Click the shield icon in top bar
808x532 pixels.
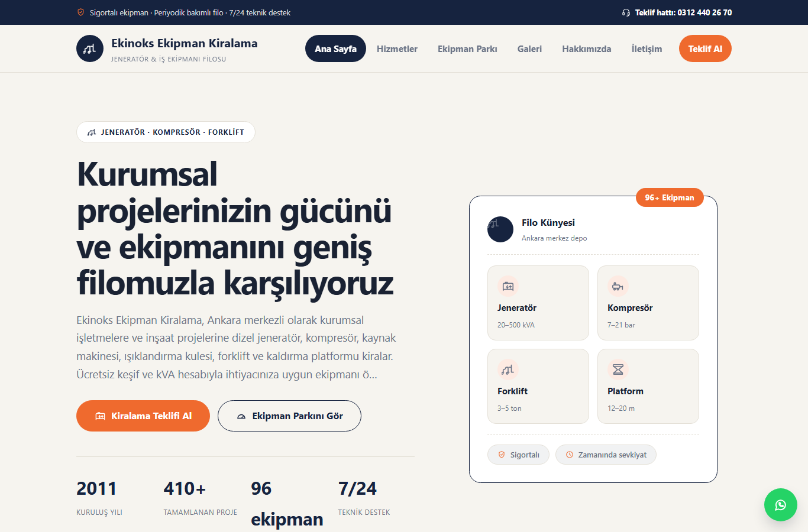pyautogui.click(x=80, y=12)
